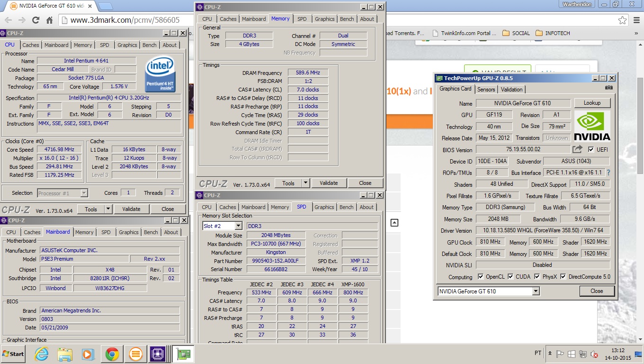Image resolution: width=644 pixels, height=364 pixels.
Task: Switch to CPU-Z via taskbar icon
Action: [158, 354]
